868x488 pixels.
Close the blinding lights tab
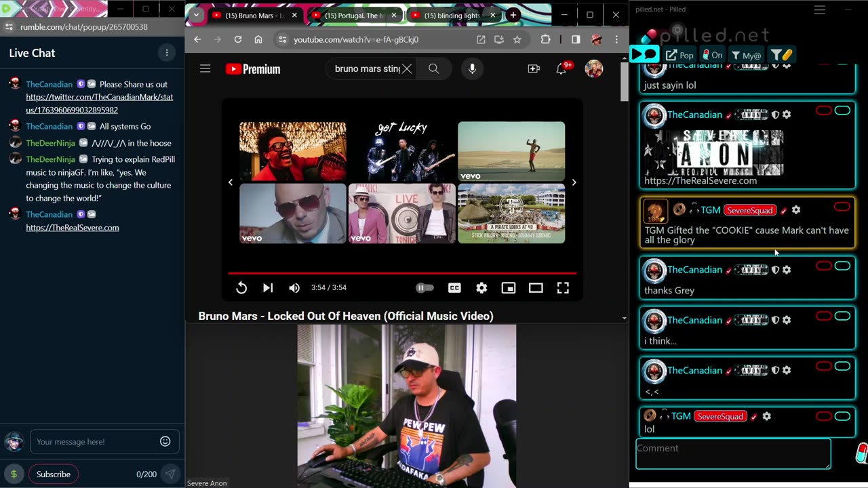(493, 16)
